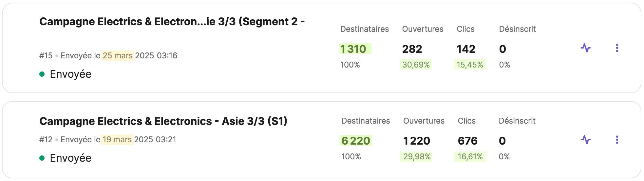Image resolution: width=644 pixels, height=181 pixels.
Task: Click the 676 clicks value
Action: [x=467, y=141]
